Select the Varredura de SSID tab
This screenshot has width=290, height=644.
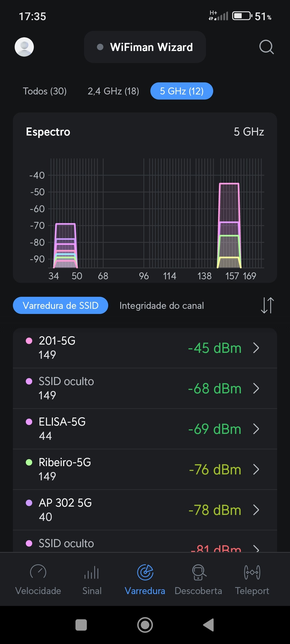61,306
